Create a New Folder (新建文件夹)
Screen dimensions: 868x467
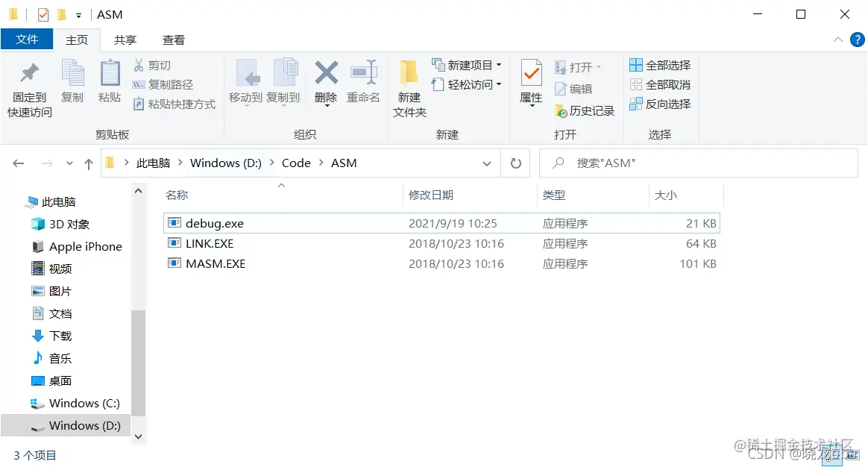pos(409,89)
